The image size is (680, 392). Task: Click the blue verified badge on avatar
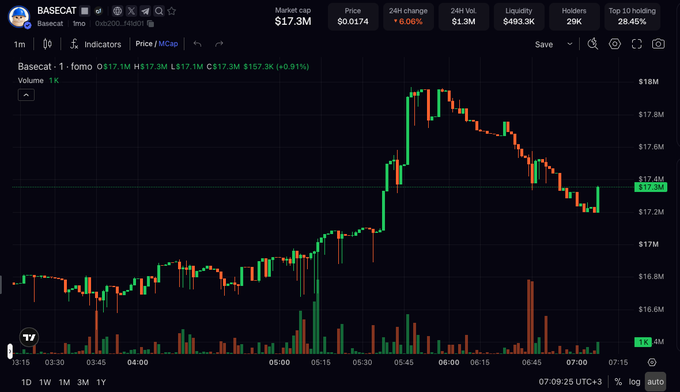coord(27,26)
